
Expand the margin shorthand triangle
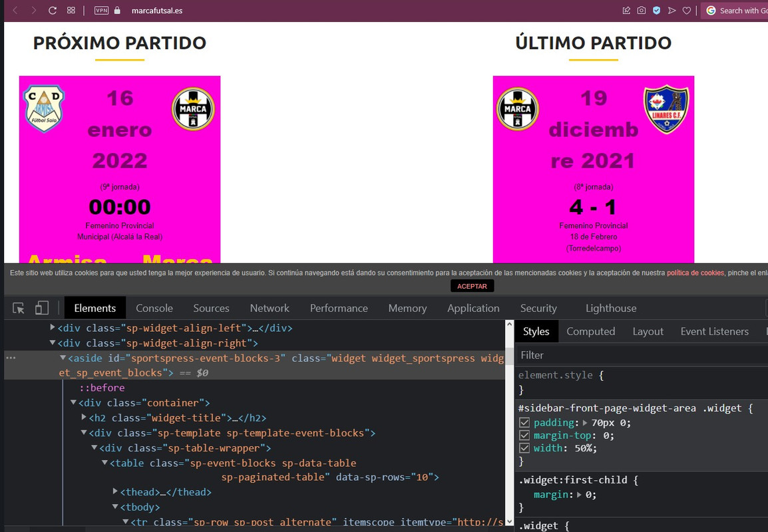pyautogui.click(x=579, y=494)
